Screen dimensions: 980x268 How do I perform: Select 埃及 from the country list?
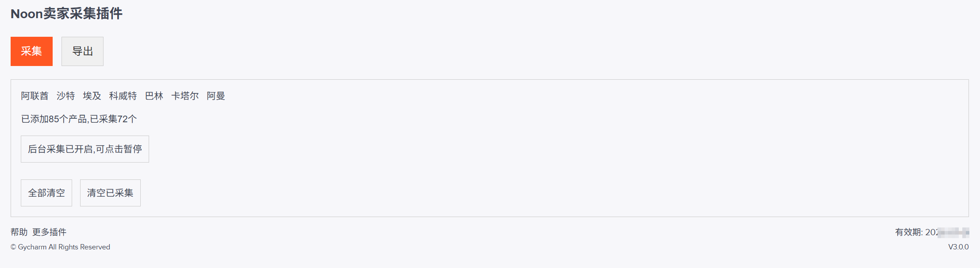[x=92, y=96]
